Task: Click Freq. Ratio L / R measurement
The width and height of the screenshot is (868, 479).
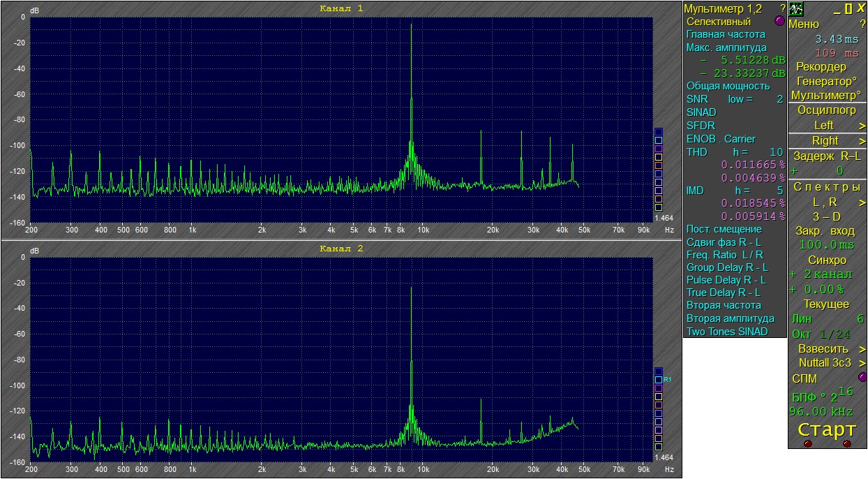Action: point(725,255)
